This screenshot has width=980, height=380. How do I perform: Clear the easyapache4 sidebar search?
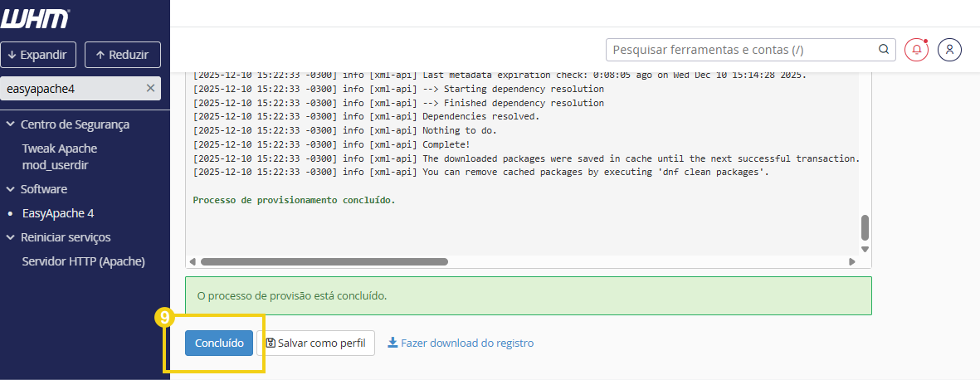point(150,88)
